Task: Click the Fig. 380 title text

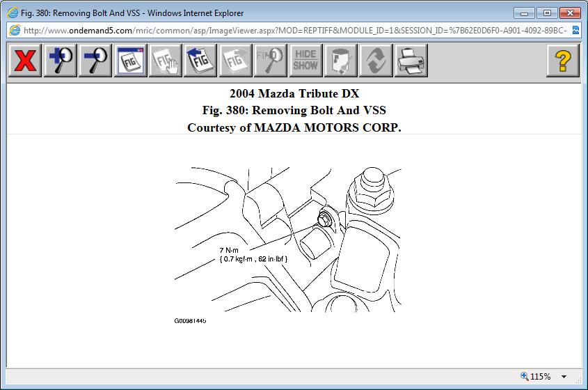Action: pyautogui.click(x=294, y=110)
